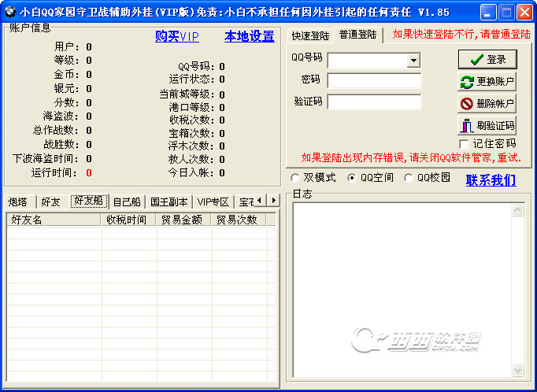
Task: Open the 好友 tab
Action: click(x=52, y=202)
